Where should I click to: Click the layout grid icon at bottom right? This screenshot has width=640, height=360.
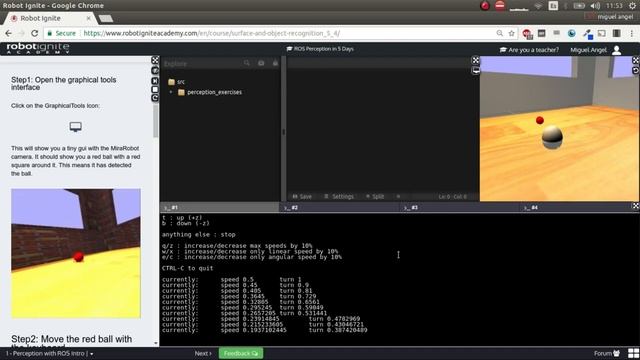[633, 353]
